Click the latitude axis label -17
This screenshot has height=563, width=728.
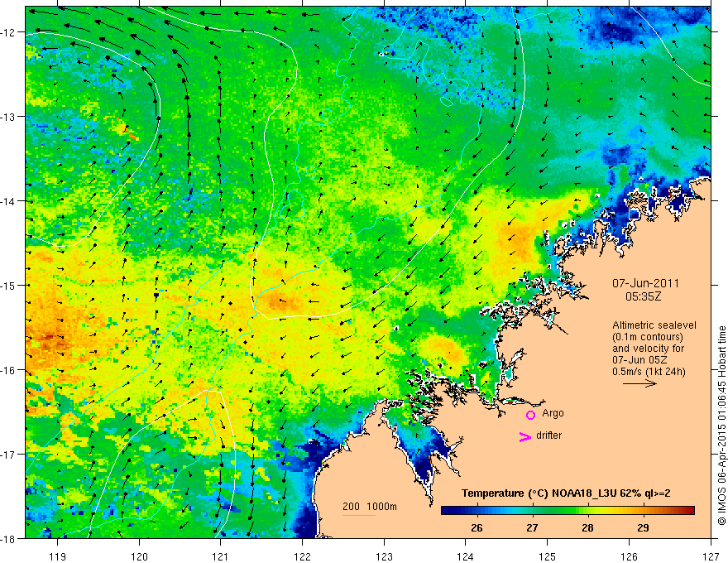tap(8, 454)
